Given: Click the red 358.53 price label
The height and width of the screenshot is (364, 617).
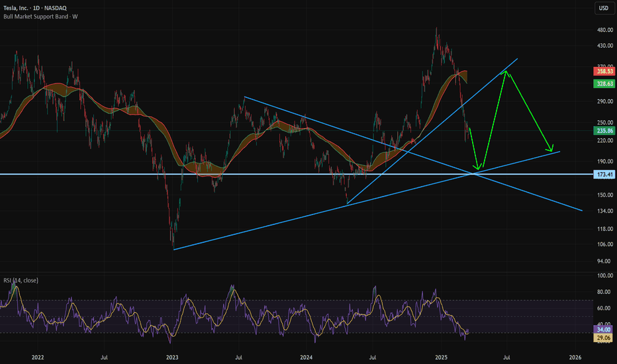Looking at the screenshot, I should click(604, 71).
